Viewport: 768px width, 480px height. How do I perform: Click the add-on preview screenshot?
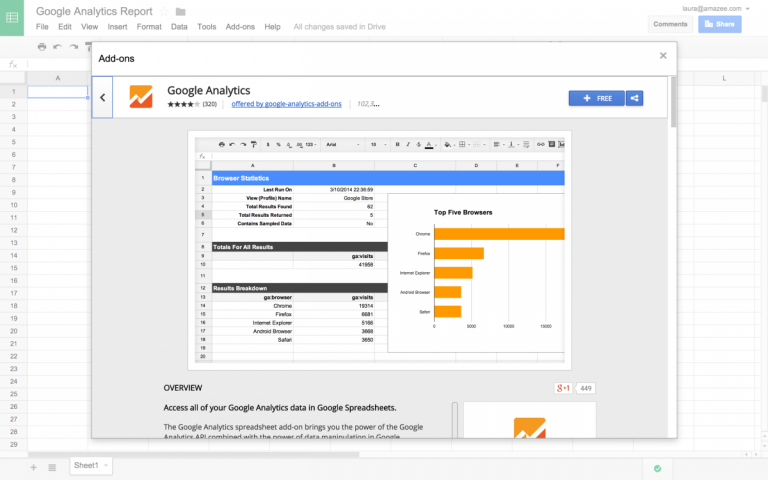(380, 250)
